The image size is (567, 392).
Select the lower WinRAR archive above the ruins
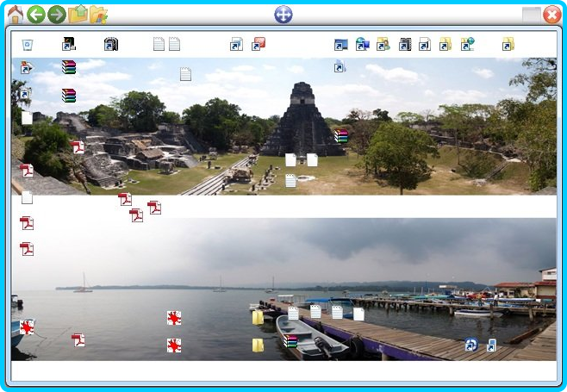[69, 96]
